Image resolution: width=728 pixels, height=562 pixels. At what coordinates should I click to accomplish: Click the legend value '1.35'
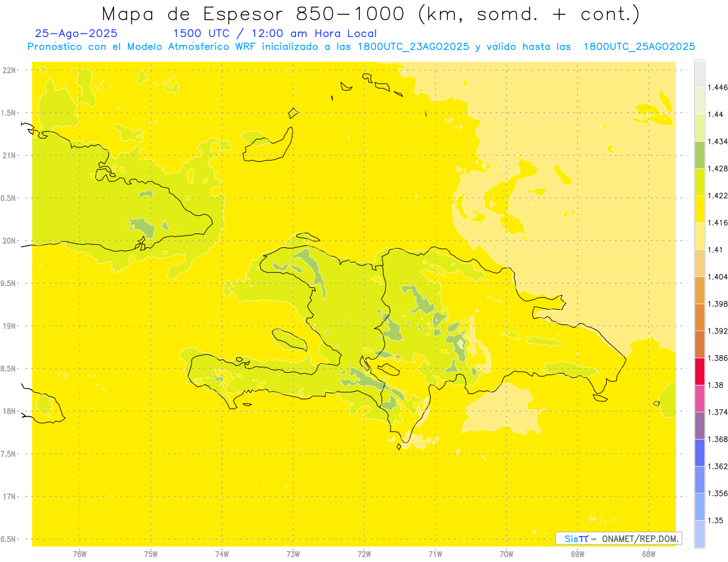tap(715, 520)
